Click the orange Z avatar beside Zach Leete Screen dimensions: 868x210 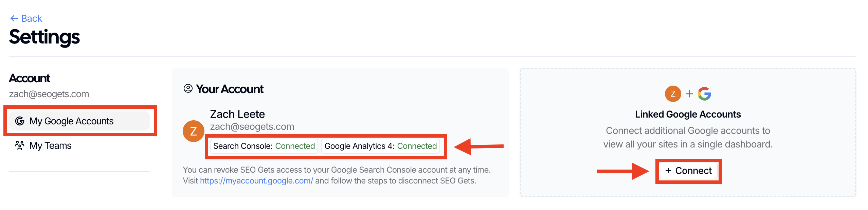(193, 131)
